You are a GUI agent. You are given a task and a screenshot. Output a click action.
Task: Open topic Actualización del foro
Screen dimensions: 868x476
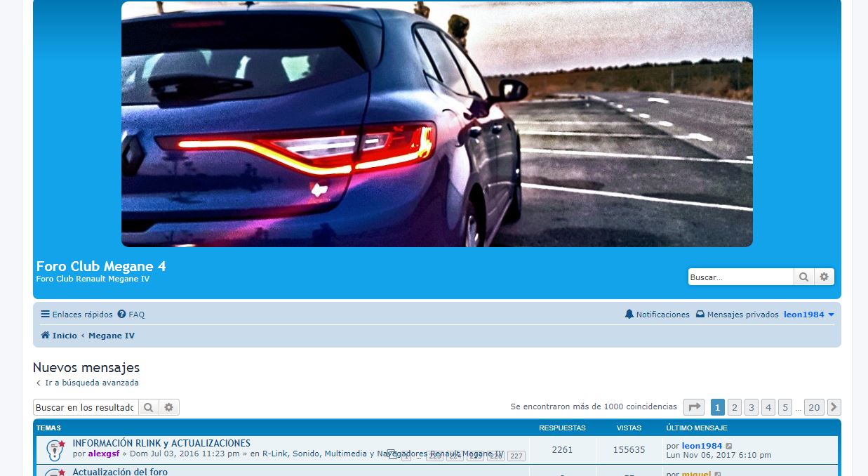(120, 472)
